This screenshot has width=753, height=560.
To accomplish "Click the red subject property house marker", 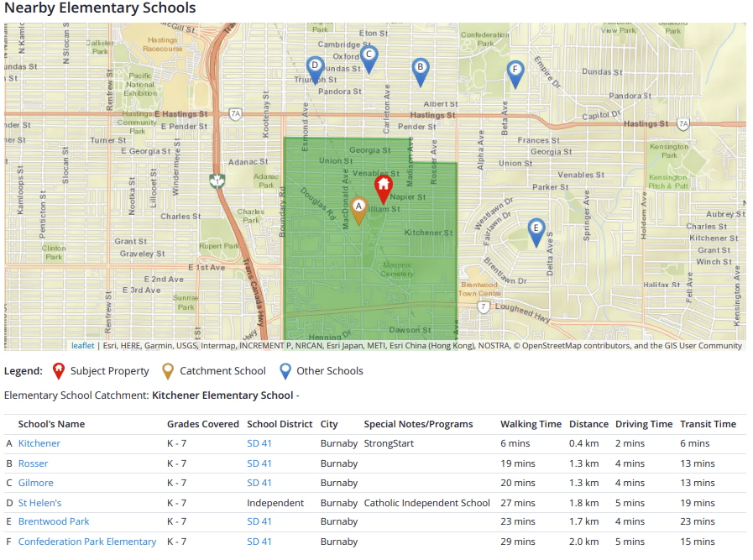I will [x=383, y=187].
